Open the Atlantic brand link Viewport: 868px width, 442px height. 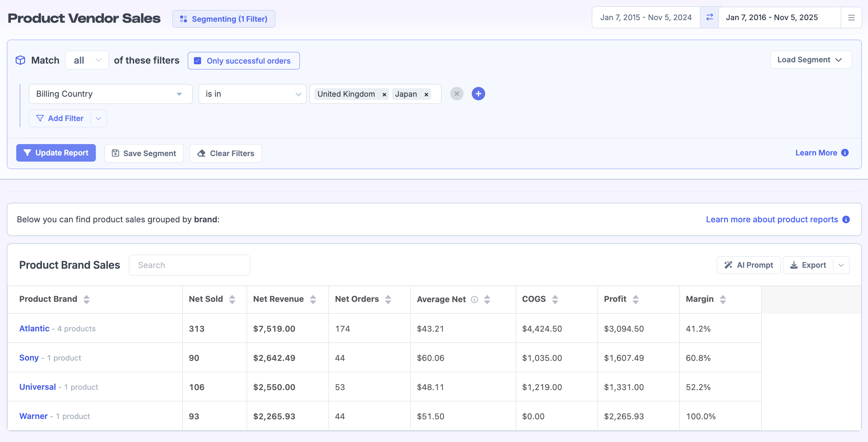pos(34,328)
